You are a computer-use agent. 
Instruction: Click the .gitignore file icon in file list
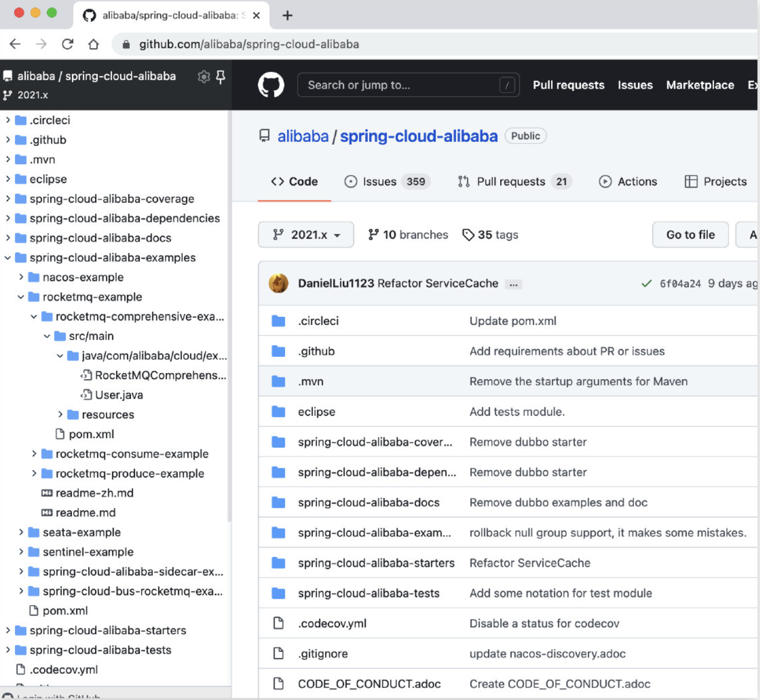tap(279, 654)
